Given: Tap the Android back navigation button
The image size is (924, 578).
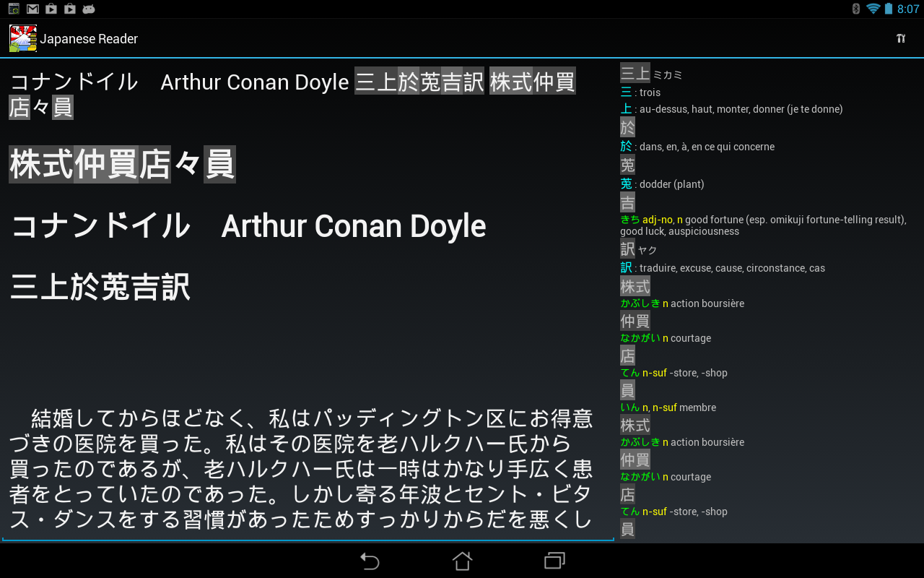Looking at the screenshot, I should point(370,561).
